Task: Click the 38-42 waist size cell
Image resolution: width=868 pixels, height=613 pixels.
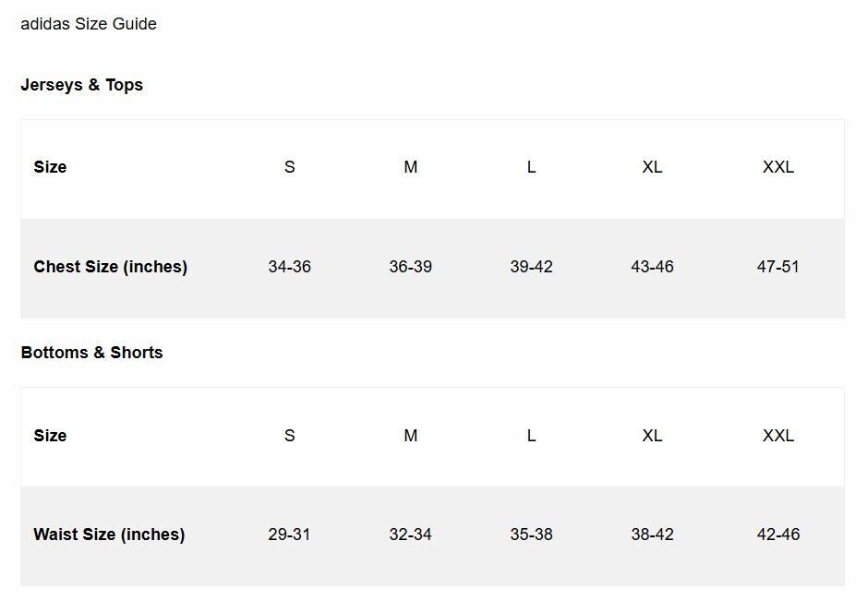Action: 652,535
